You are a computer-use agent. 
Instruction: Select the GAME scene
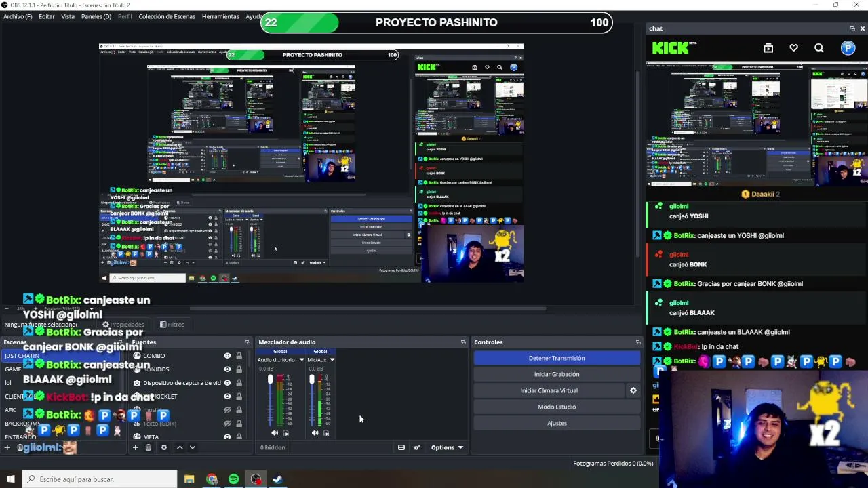click(14, 369)
